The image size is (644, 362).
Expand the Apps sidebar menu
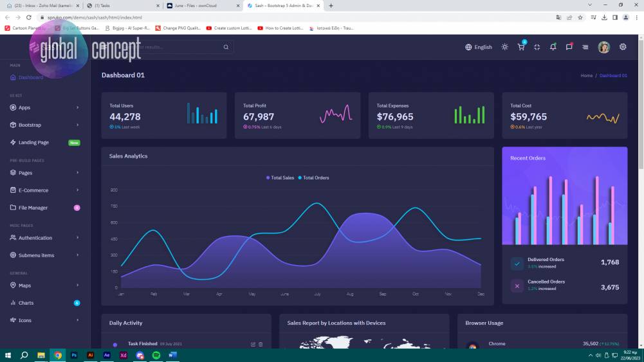[44, 107]
